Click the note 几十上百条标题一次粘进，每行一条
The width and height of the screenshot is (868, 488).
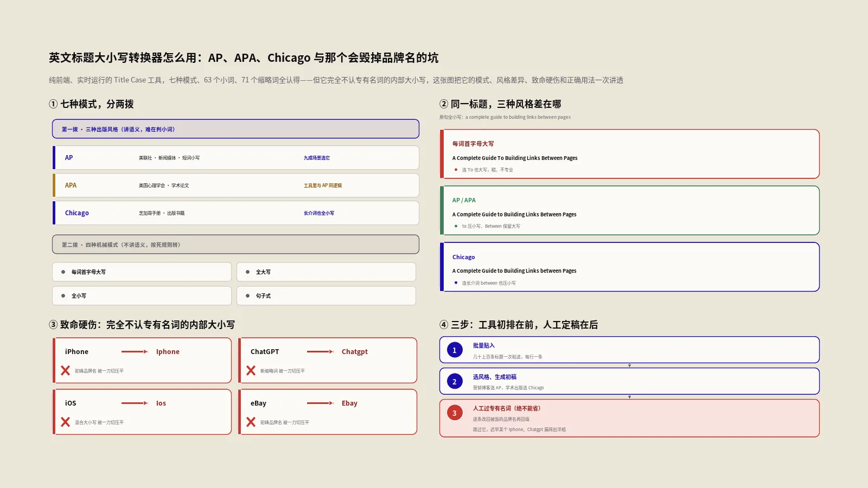point(507,357)
